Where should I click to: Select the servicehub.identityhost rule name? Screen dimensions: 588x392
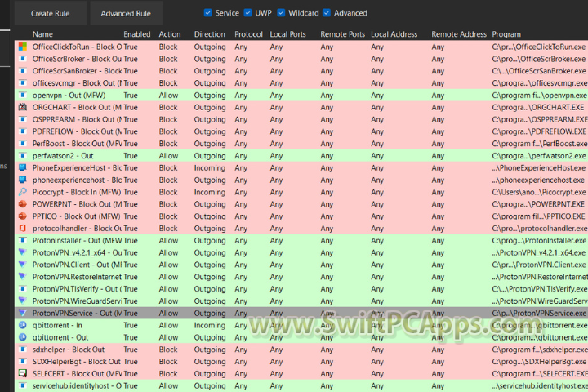pyautogui.click(x=77, y=385)
